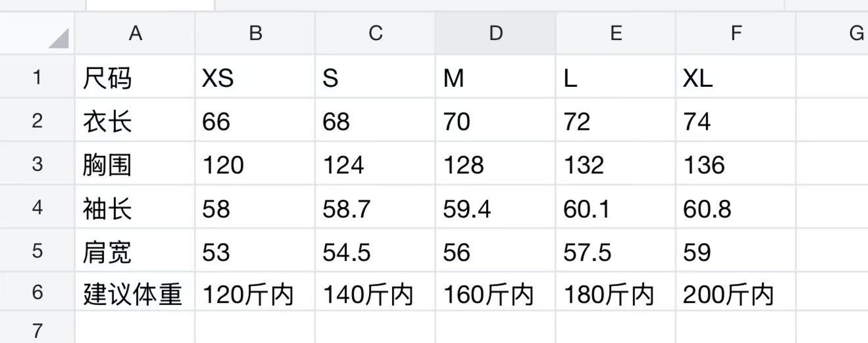
Task: Select column F header
Action: click(x=736, y=33)
